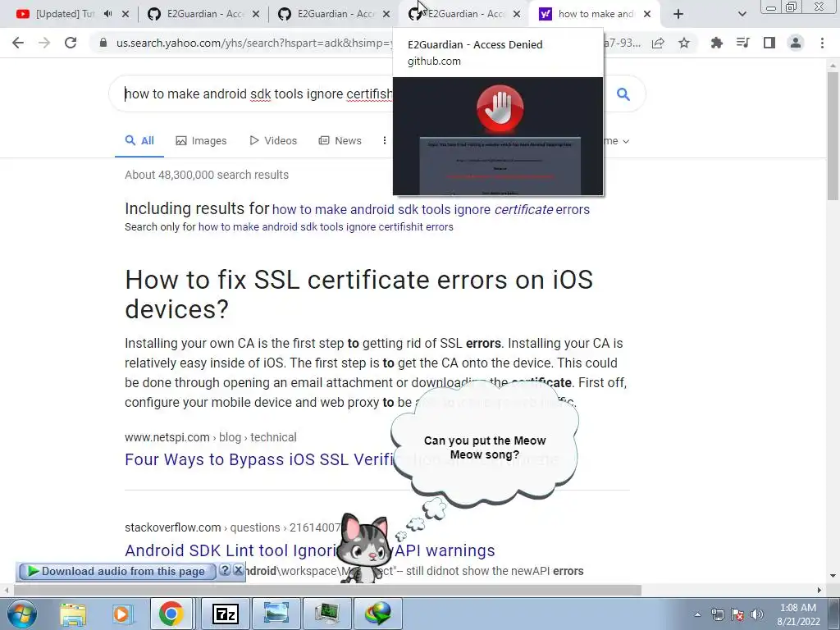The image size is (840, 630).
Task: Click 'About 48,300,000 search results' text
Action: pos(206,175)
